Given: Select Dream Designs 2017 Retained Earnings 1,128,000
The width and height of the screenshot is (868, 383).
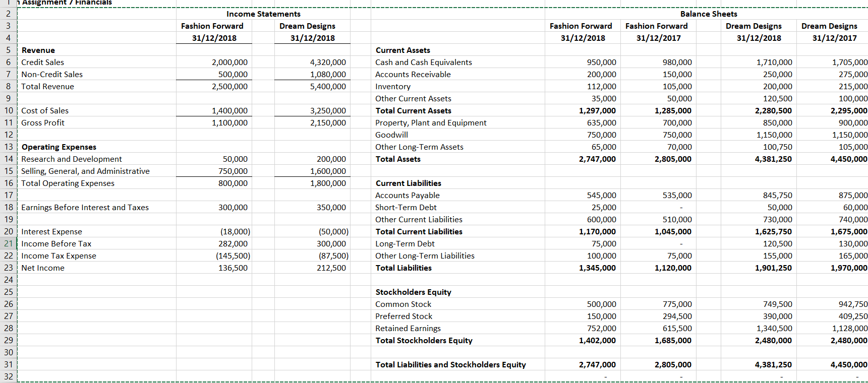Looking at the screenshot, I should (835, 328).
